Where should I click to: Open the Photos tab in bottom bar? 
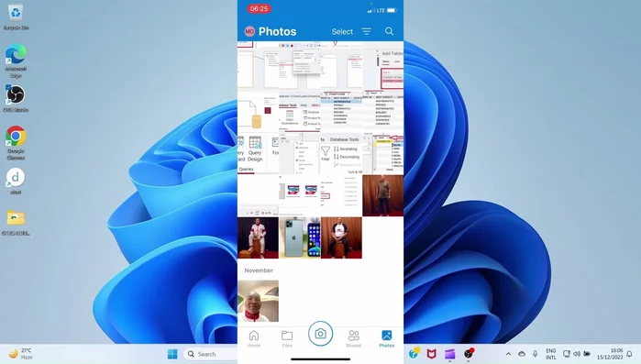click(387, 338)
